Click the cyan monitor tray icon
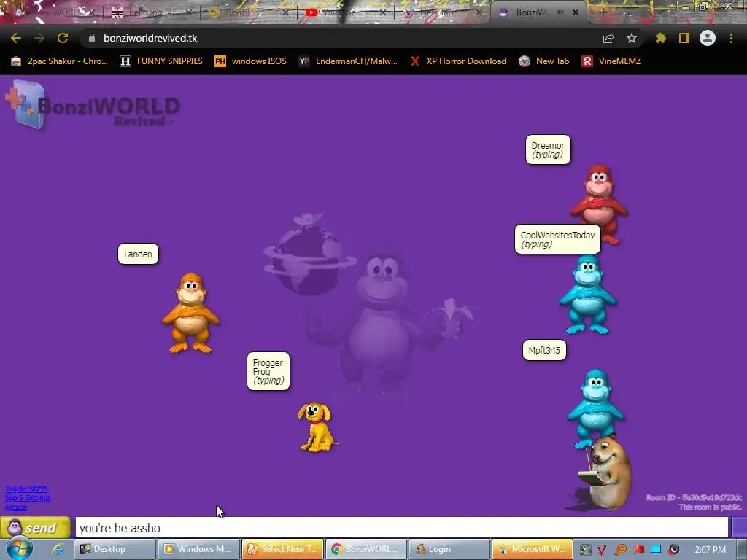This screenshot has width=747, height=560. (656, 550)
